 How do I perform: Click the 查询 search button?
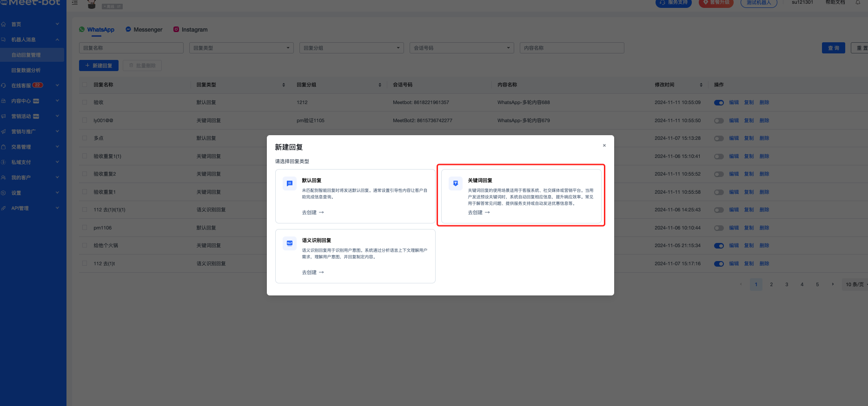click(834, 48)
